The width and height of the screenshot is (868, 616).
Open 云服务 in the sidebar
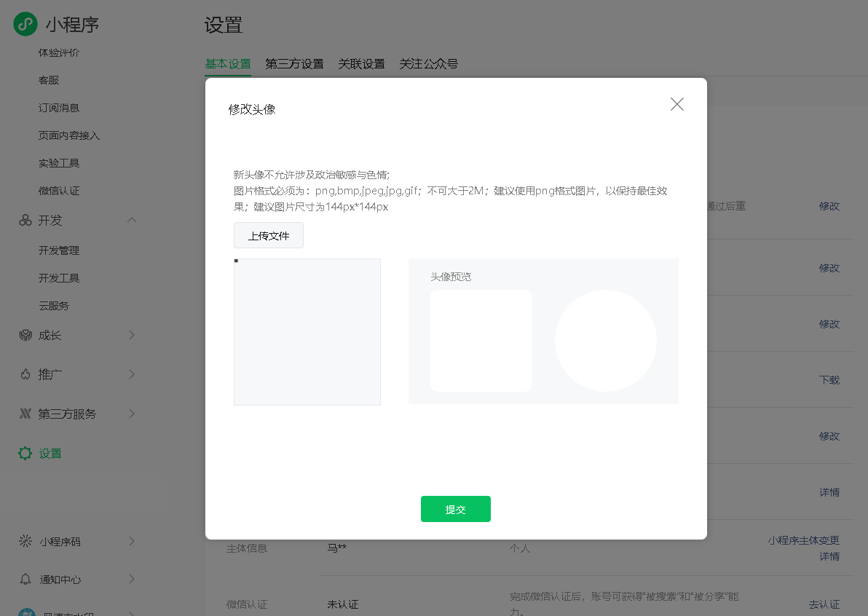54,306
